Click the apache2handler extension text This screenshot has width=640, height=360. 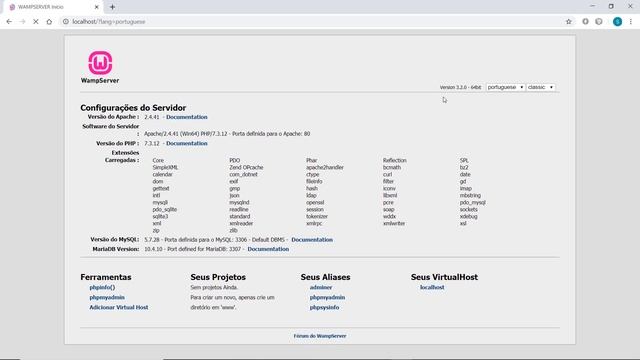(x=325, y=168)
